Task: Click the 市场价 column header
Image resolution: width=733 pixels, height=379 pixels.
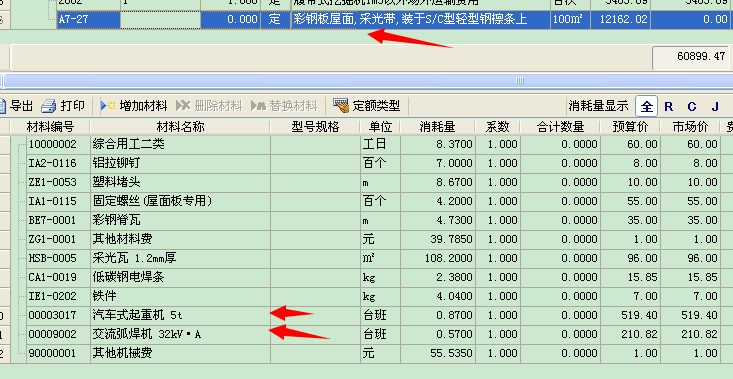Action: tap(690, 127)
